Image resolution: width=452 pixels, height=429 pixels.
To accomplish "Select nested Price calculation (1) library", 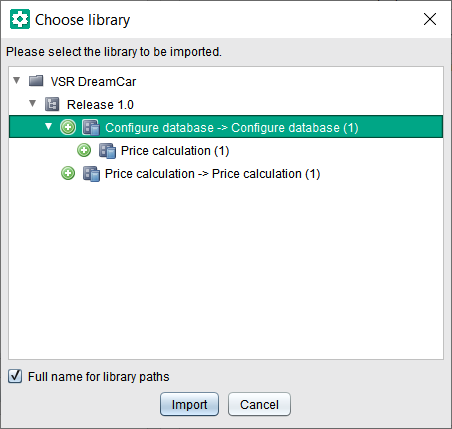I will [175, 151].
